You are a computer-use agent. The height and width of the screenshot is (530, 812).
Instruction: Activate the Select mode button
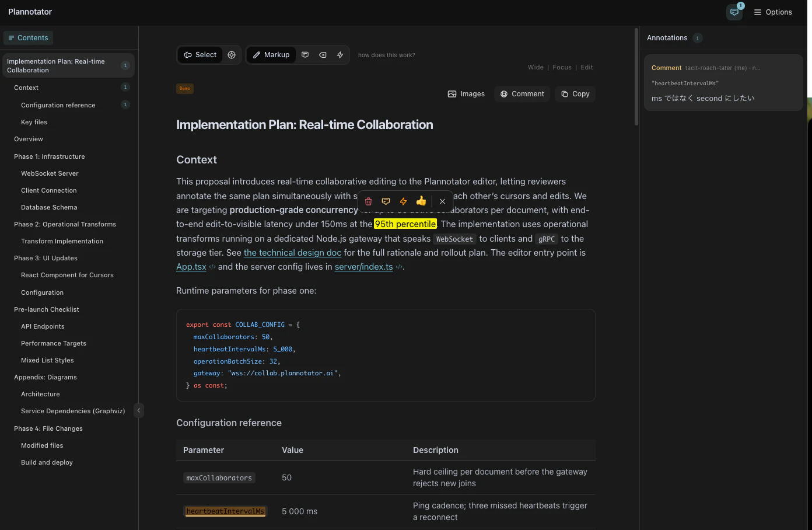[200, 55]
